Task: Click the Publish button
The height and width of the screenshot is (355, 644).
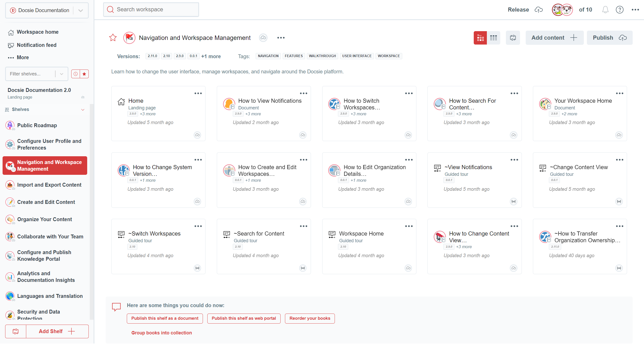Action: 610,38
